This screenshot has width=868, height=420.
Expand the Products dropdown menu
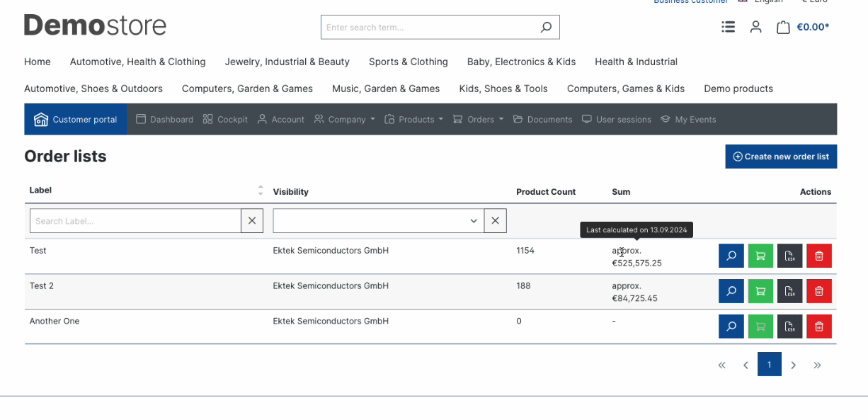[x=414, y=120]
